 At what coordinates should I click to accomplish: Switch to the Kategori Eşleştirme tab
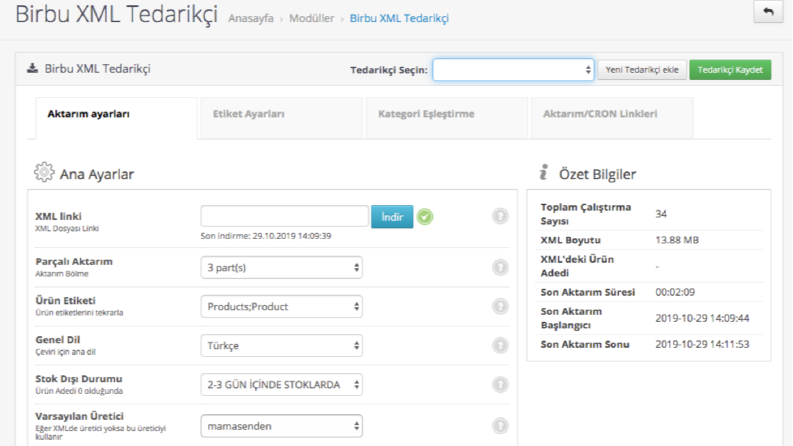[447, 117]
